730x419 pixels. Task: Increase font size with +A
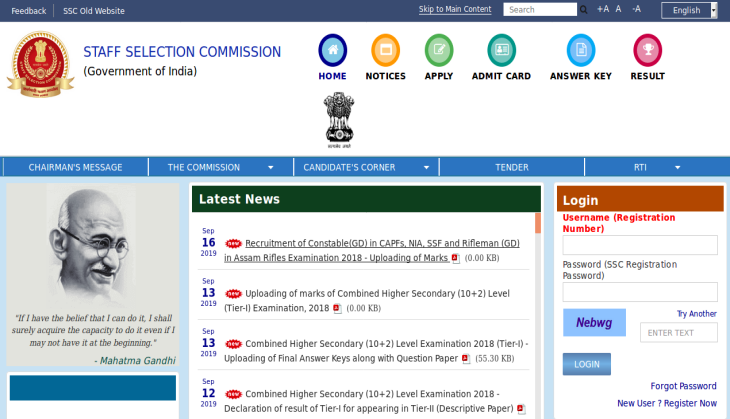pyautogui.click(x=603, y=9)
